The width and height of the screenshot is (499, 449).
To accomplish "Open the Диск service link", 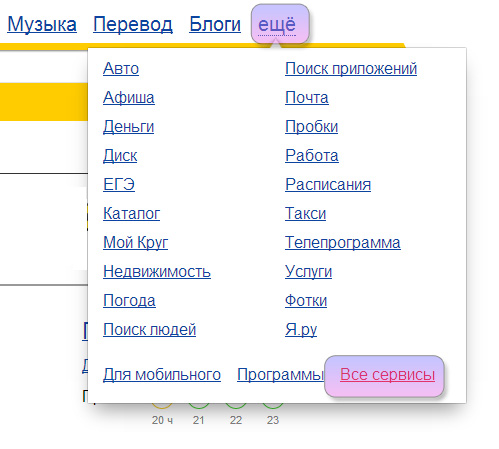I will pyautogui.click(x=120, y=156).
